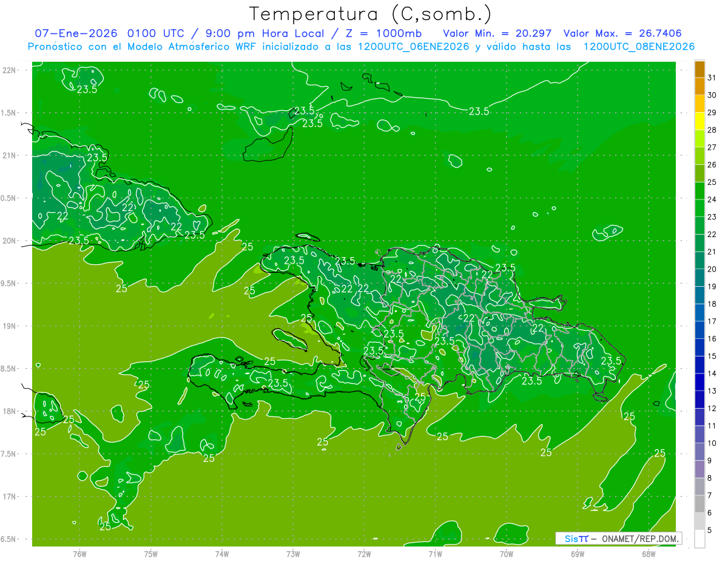Click the 'SisTT – ONAMET/REP.DOM.' credit label
The image size is (728, 562).
(618, 538)
